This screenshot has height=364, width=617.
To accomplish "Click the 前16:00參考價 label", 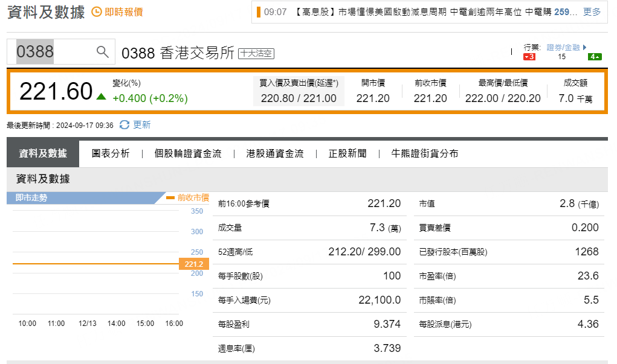I will [244, 203].
